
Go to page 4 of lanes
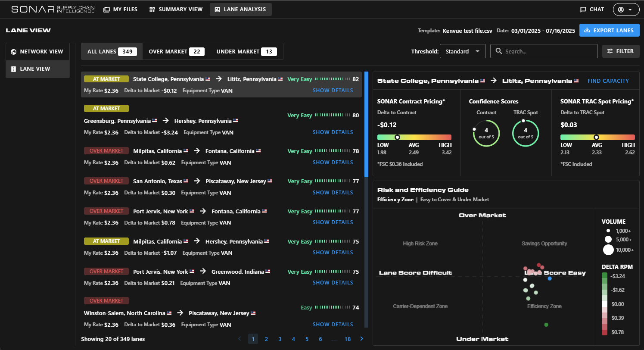click(x=293, y=339)
